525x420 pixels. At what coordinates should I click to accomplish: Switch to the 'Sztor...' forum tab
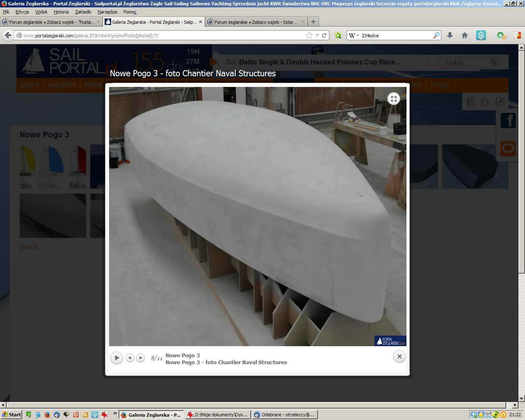255,22
